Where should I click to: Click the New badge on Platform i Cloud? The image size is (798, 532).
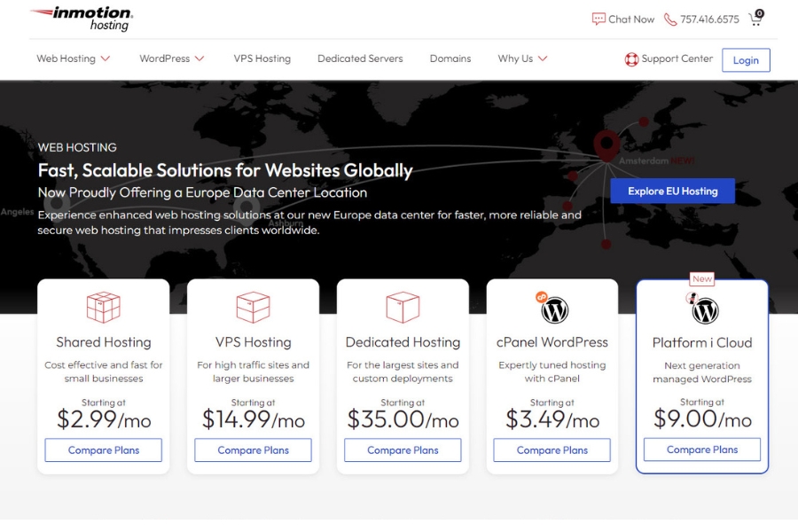click(x=702, y=279)
